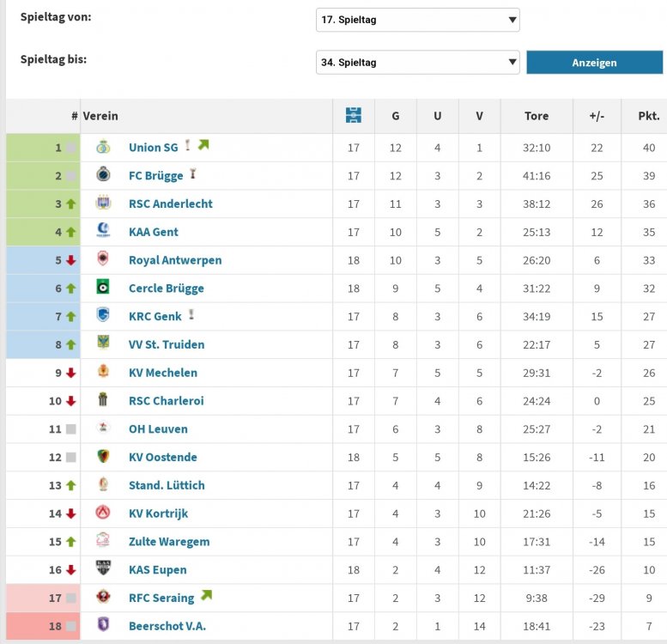Open the Spieltag von dropdown

click(418, 20)
